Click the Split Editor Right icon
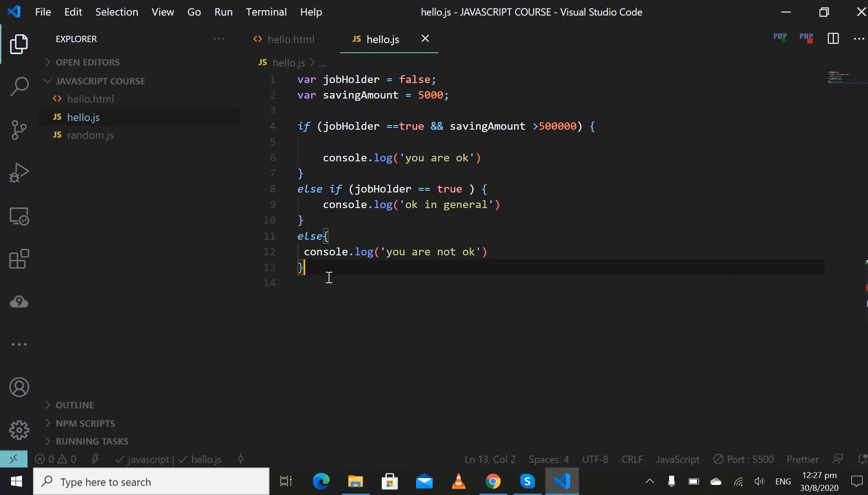 [833, 39]
